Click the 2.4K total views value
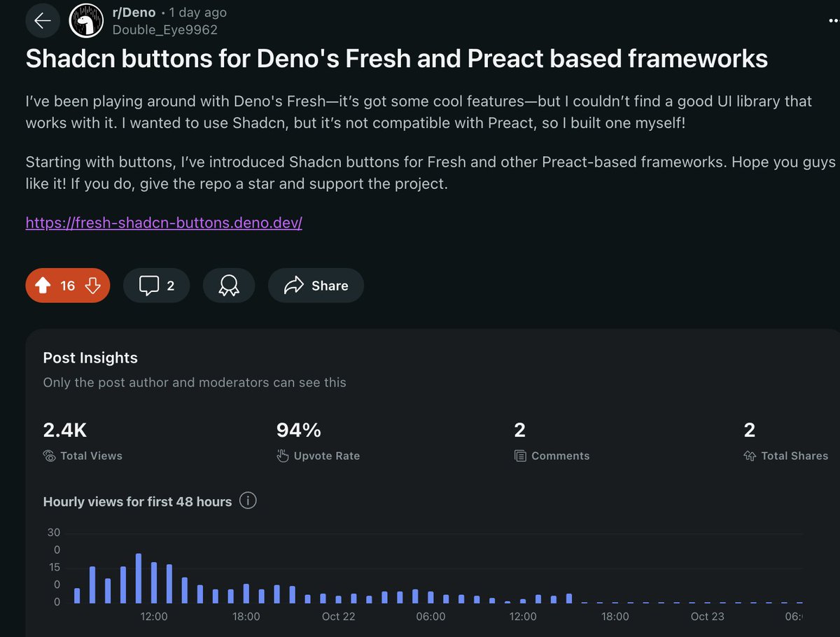Screen dimensions: 840x637 pyautogui.click(x=65, y=430)
